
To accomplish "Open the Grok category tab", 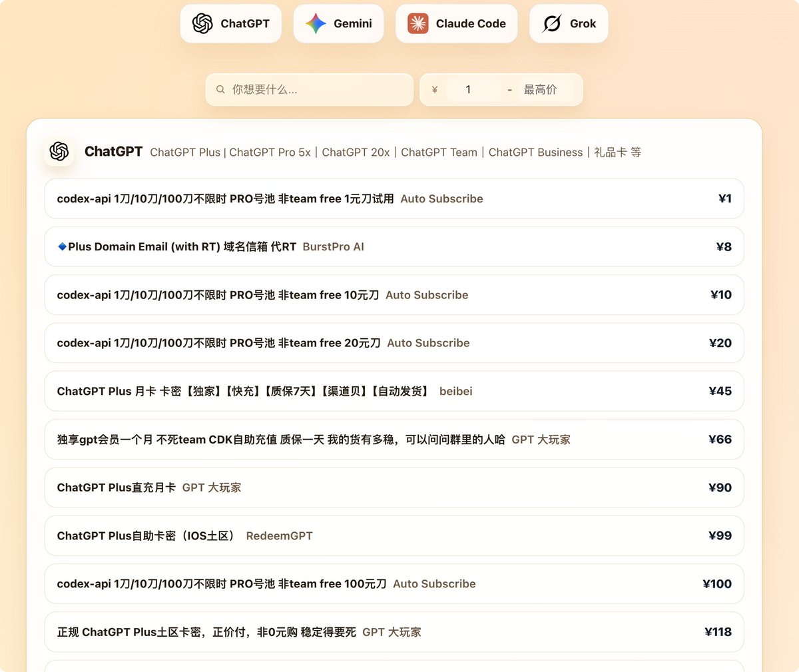I will pyautogui.click(x=569, y=23).
